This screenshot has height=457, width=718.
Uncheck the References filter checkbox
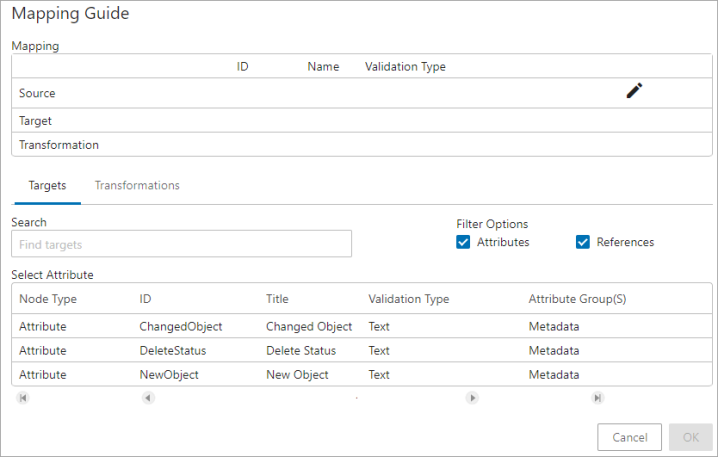(582, 242)
